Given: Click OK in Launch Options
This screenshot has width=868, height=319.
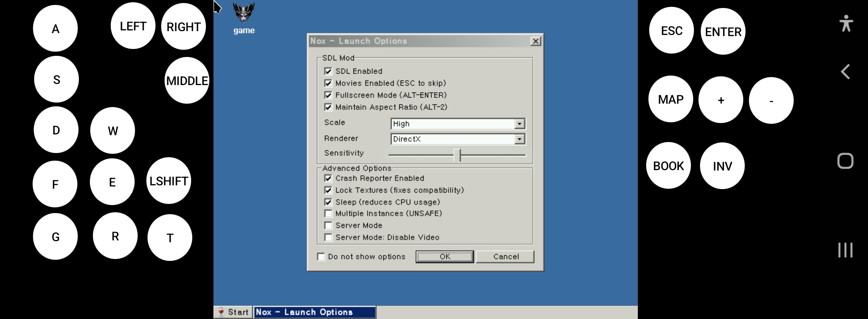Looking at the screenshot, I should [445, 257].
